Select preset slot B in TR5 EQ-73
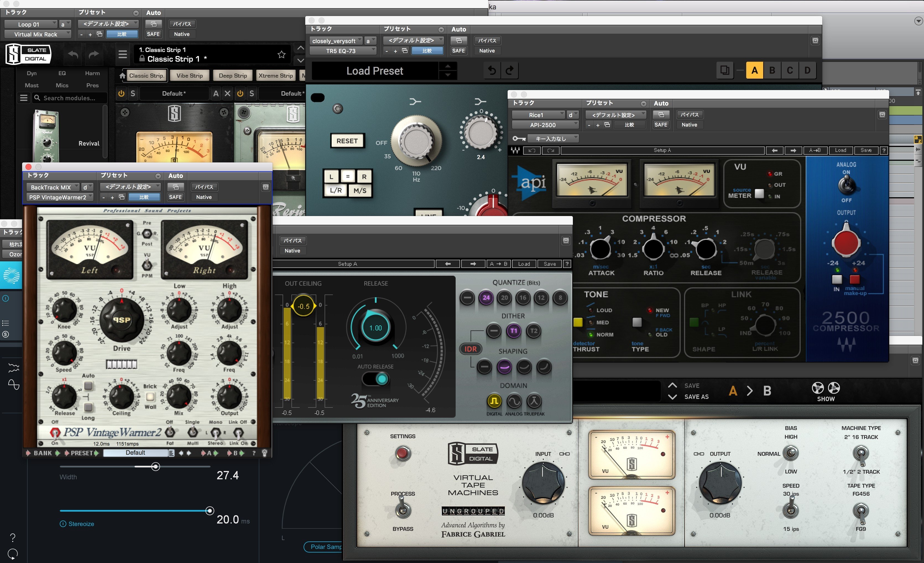Viewport: 924px width, 563px height. pos(772,70)
